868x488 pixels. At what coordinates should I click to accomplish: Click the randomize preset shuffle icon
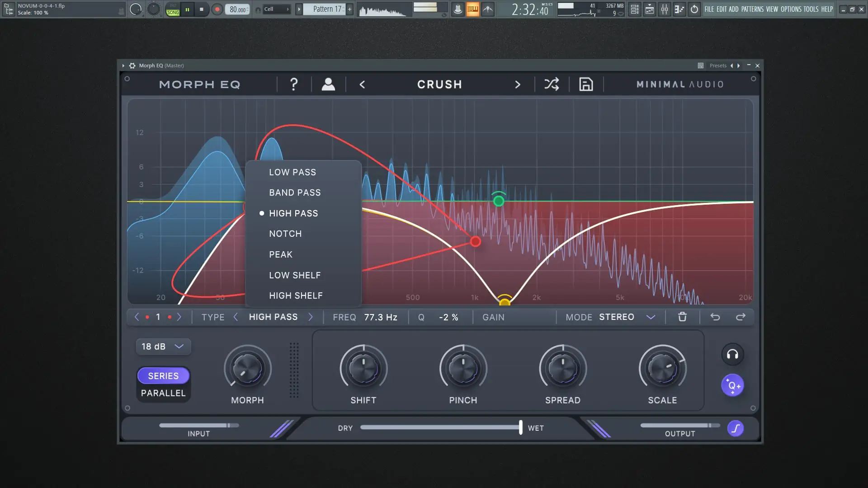coord(552,84)
